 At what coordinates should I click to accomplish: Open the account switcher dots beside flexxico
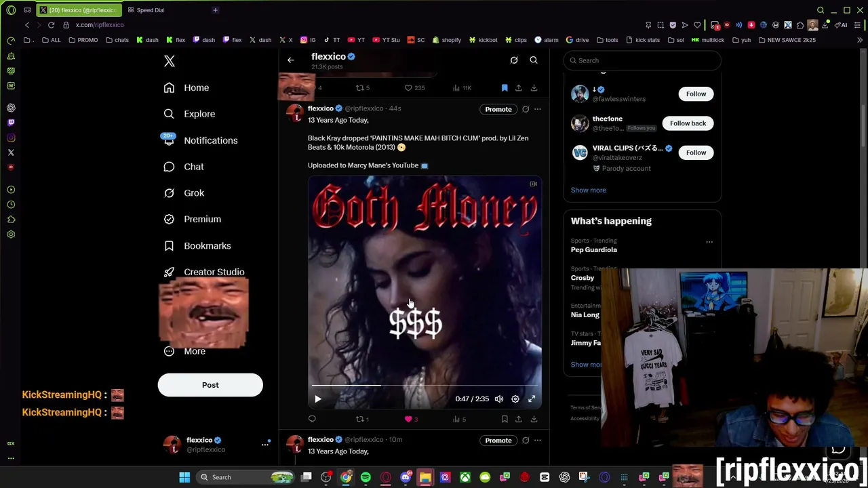[x=265, y=445]
